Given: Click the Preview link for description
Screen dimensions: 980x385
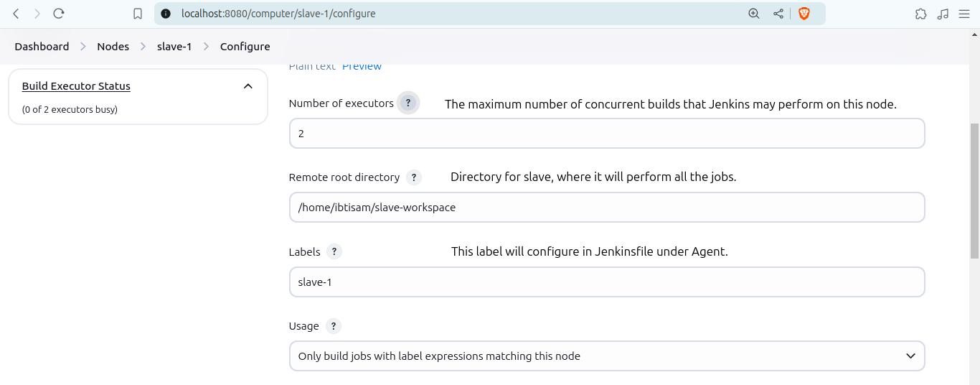Looking at the screenshot, I should coord(362,67).
